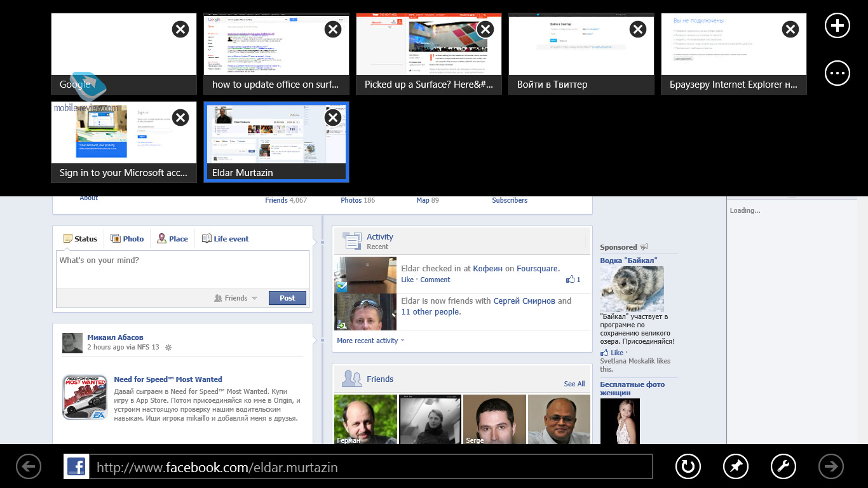The image size is (868, 488).
Task: Refresh the current page
Action: pyautogui.click(x=687, y=467)
